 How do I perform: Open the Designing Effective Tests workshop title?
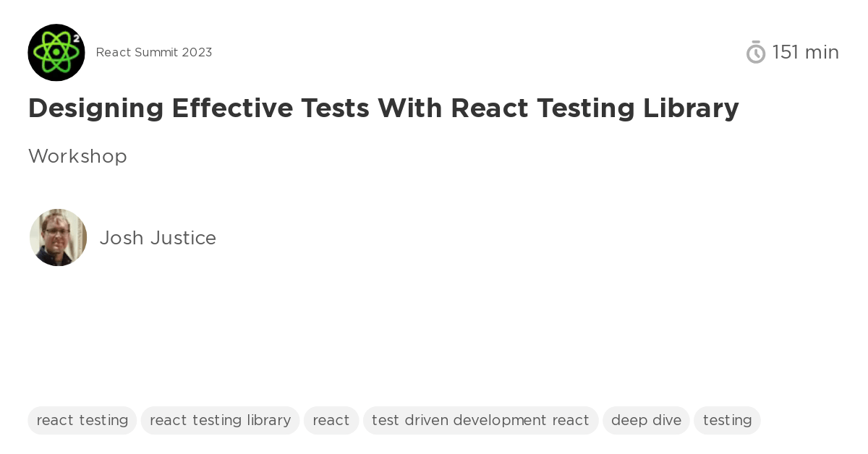click(383, 108)
